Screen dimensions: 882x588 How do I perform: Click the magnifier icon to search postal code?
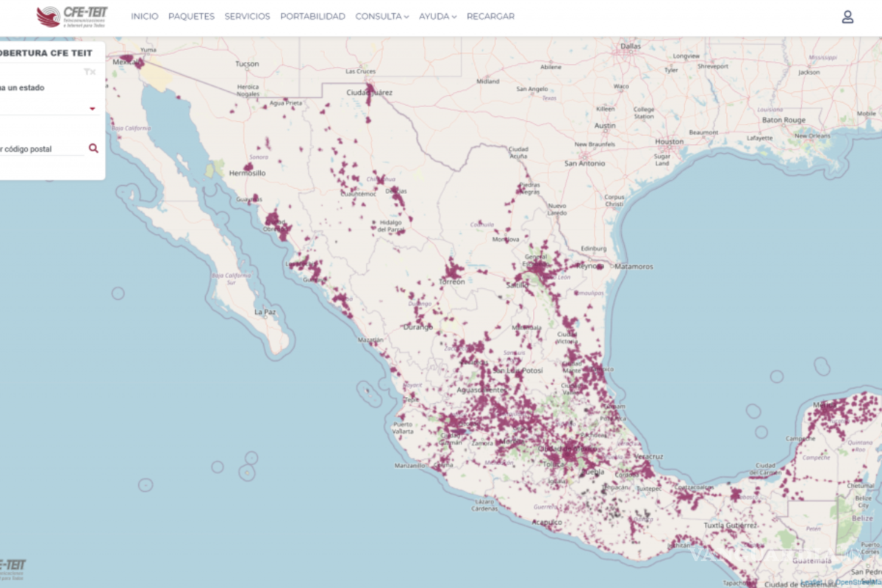[93, 148]
